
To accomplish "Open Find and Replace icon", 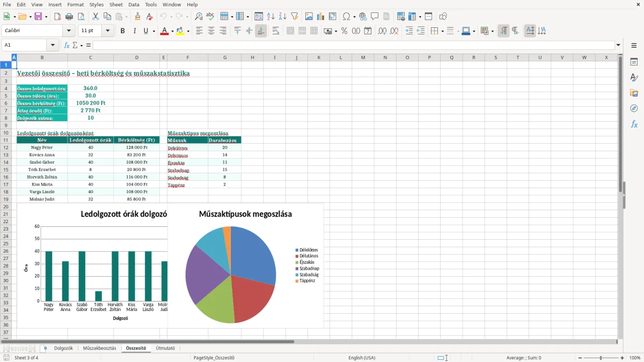I will click(x=199, y=17).
